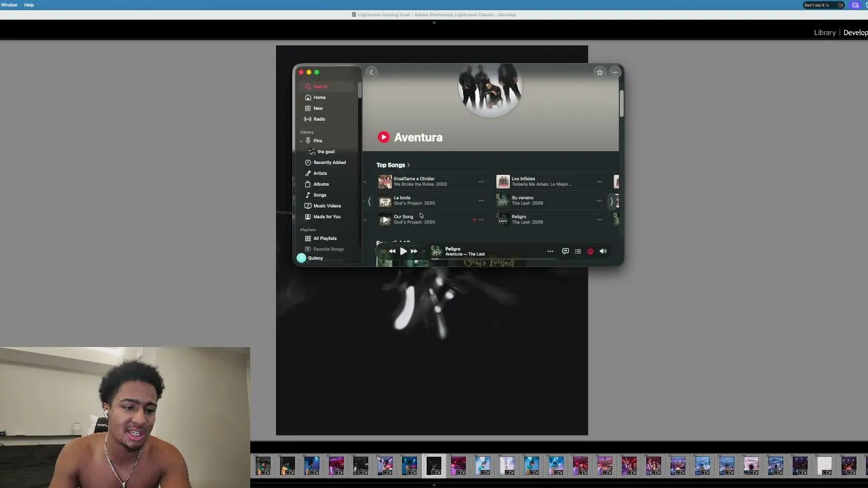Resume playback with the player's play button
Viewport: 868px width, 488px height.
coord(403,251)
